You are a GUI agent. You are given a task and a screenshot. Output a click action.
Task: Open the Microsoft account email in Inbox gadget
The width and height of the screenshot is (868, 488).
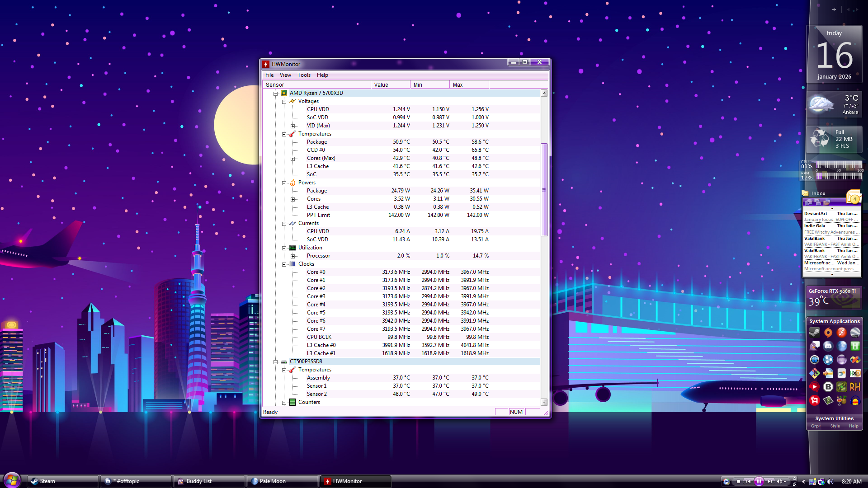pyautogui.click(x=831, y=266)
